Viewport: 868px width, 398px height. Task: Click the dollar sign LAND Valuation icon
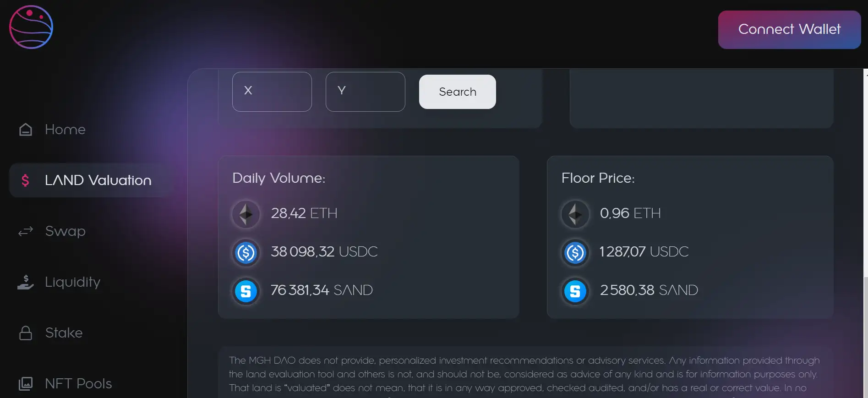[x=25, y=180]
